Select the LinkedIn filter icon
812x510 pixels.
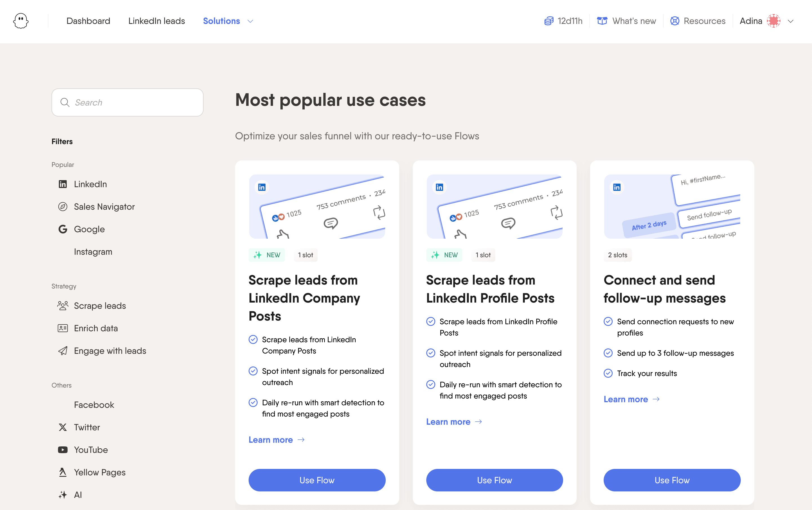[x=63, y=184]
